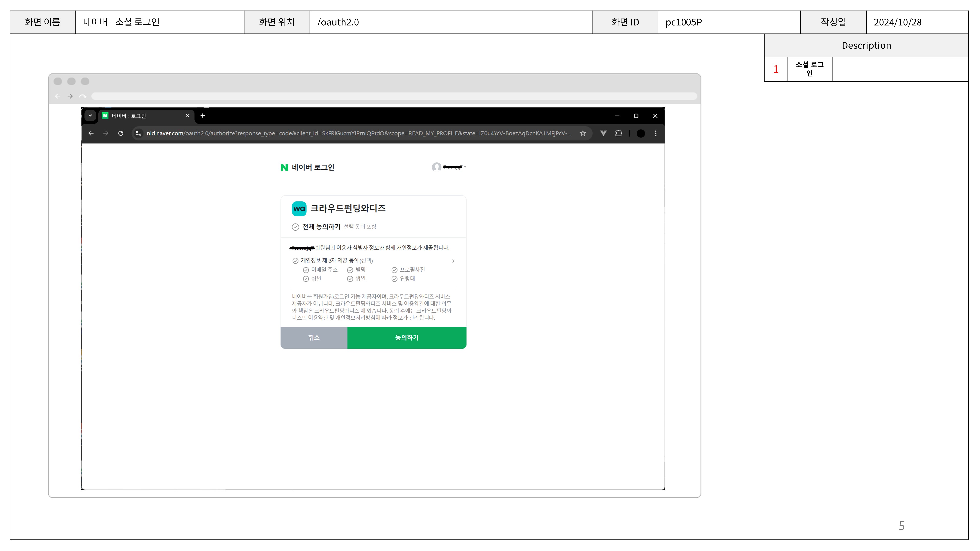The width and height of the screenshot is (980, 551).
Task: Click the black profile avatar in toolbar
Action: tap(641, 133)
